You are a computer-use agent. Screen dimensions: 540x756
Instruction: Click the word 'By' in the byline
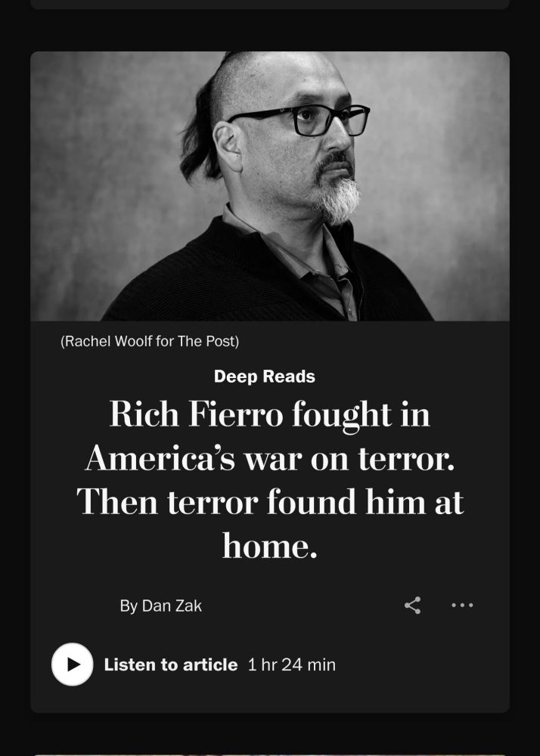(x=129, y=606)
